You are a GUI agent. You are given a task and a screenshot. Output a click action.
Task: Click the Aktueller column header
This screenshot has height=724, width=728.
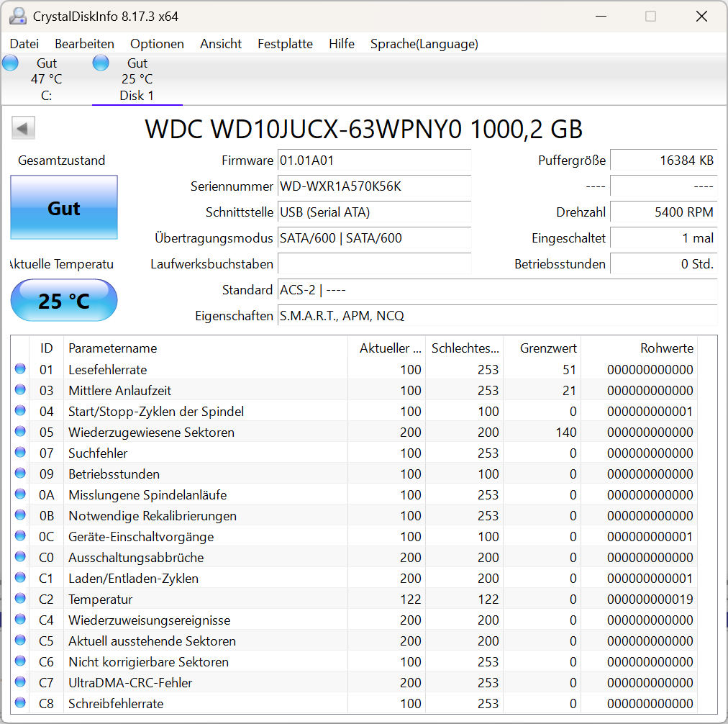pos(387,348)
